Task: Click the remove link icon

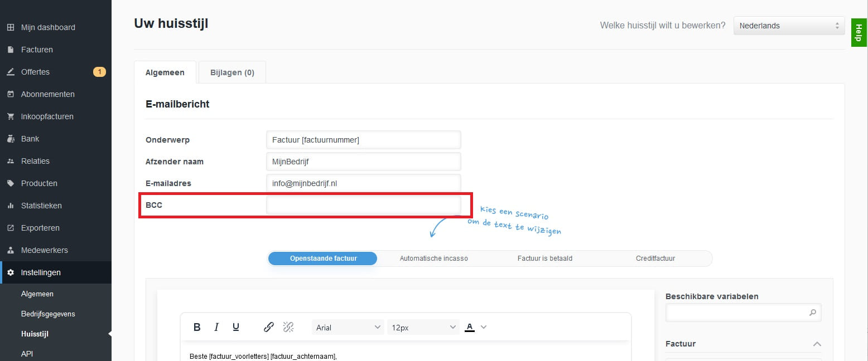Action: 288,327
